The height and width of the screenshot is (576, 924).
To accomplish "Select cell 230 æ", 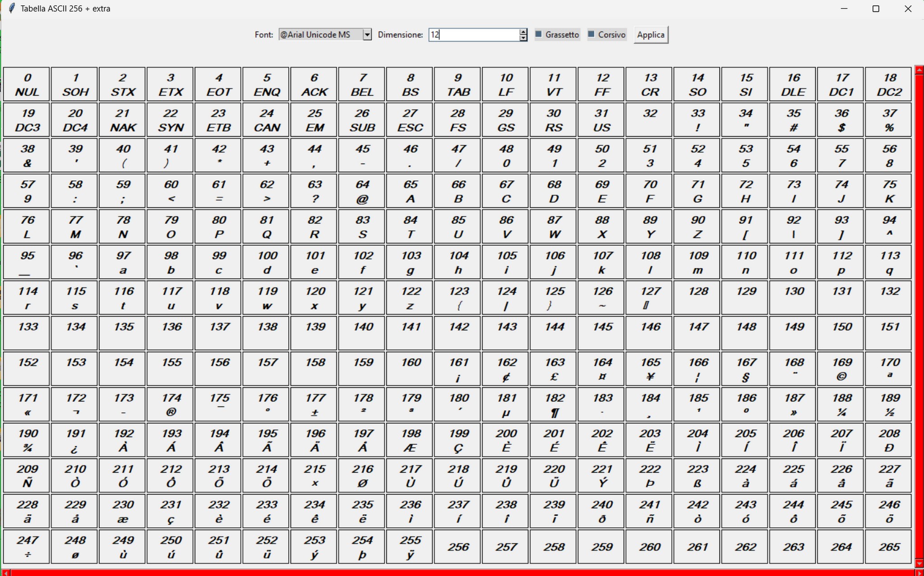I will coord(123,512).
